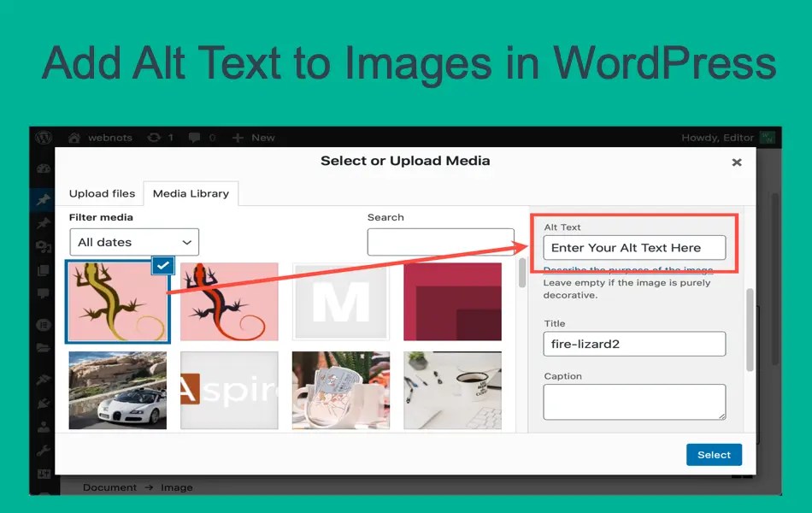This screenshot has height=513, width=812.
Task: Switch to the Upload files tab
Action: 102,193
